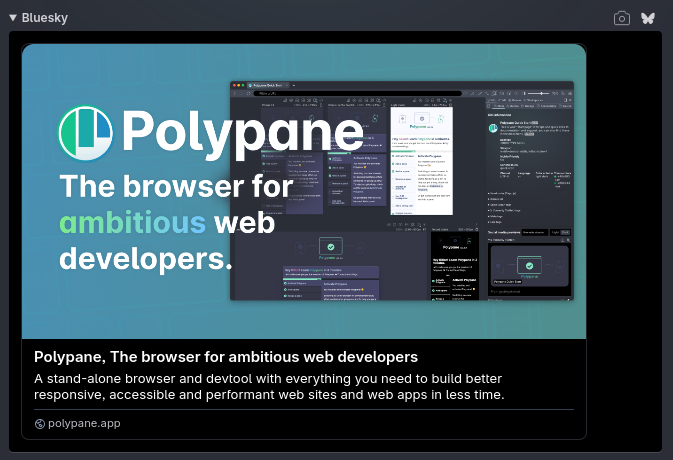Viewport: 673px width, 460px height.
Task: Click the globe icon beside polypane.app
Action: click(x=39, y=424)
